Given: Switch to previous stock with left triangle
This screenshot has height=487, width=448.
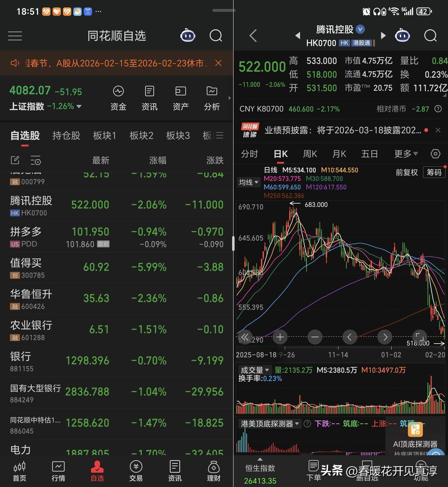Looking at the screenshot, I should (298, 35).
